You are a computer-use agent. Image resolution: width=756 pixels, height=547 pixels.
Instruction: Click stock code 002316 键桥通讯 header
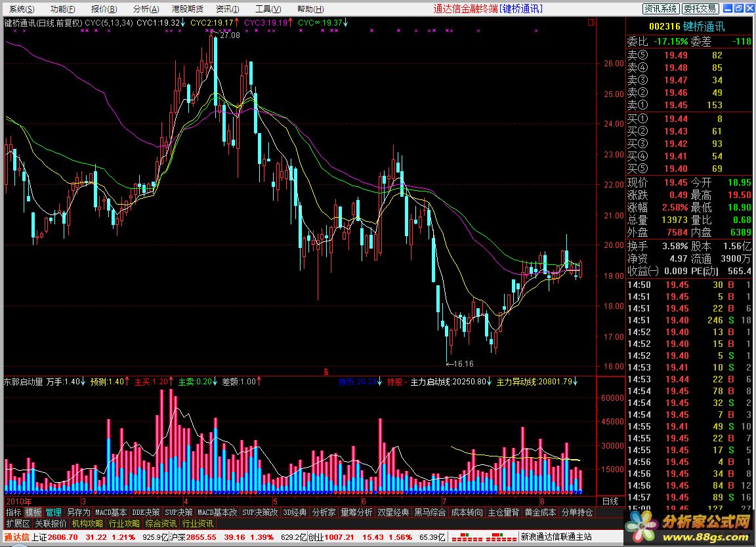(686, 26)
